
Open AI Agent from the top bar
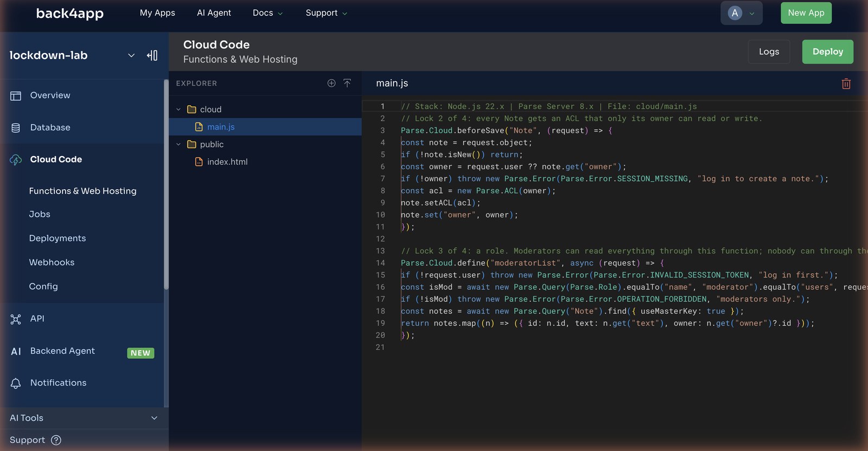click(x=214, y=13)
